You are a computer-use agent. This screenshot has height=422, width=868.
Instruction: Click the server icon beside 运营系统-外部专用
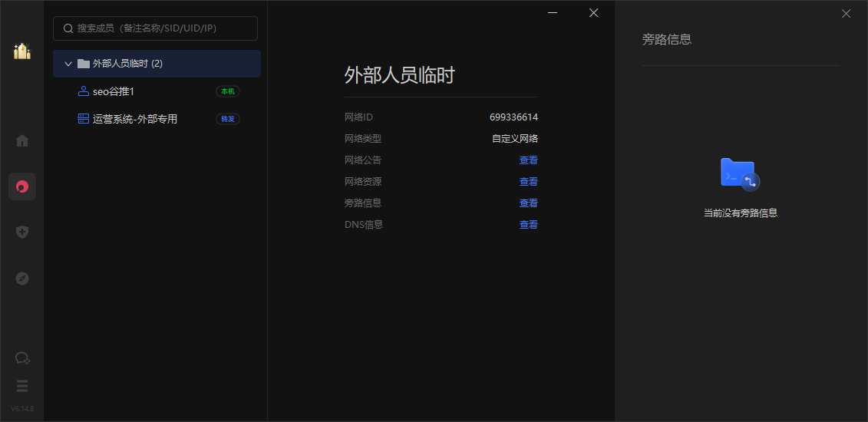pos(84,118)
